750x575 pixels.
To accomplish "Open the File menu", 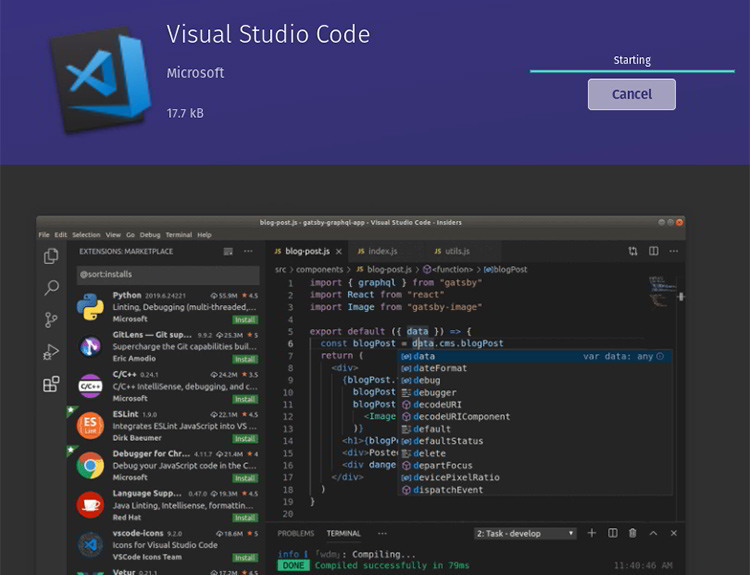I will coord(44,235).
